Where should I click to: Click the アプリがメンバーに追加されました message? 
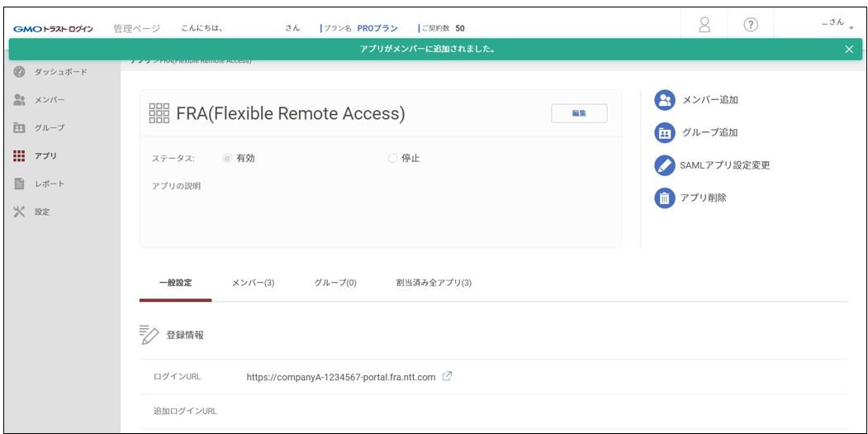(427, 50)
